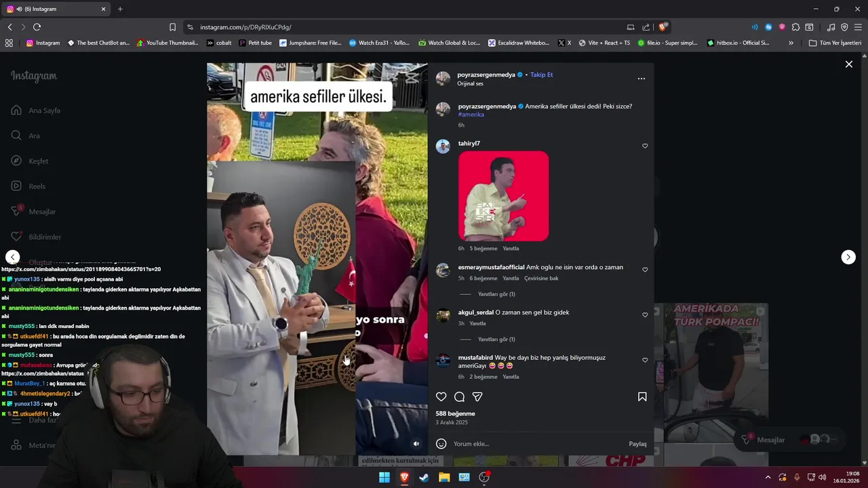Click the Takip Et follow link
This screenshot has height=488, width=868.
click(x=542, y=75)
